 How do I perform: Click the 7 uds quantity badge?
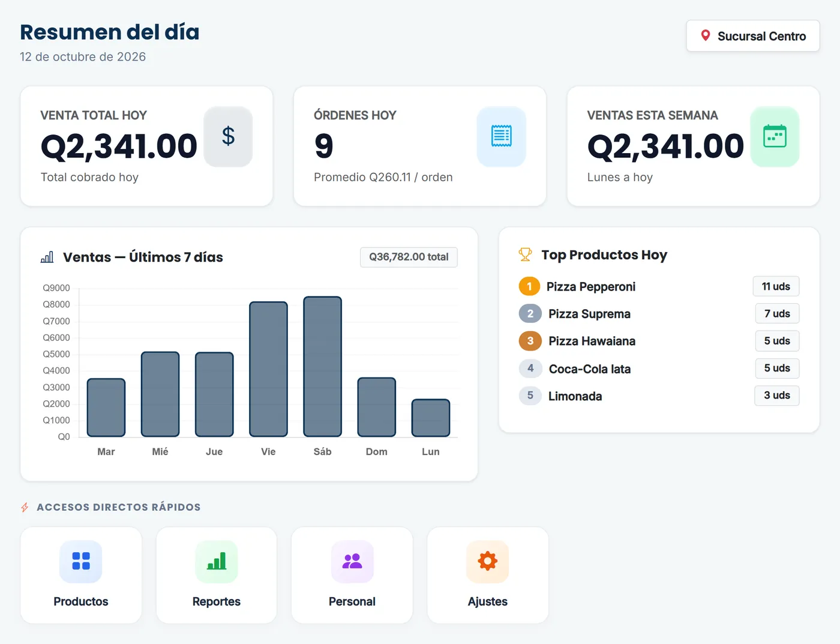click(x=777, y=313)
